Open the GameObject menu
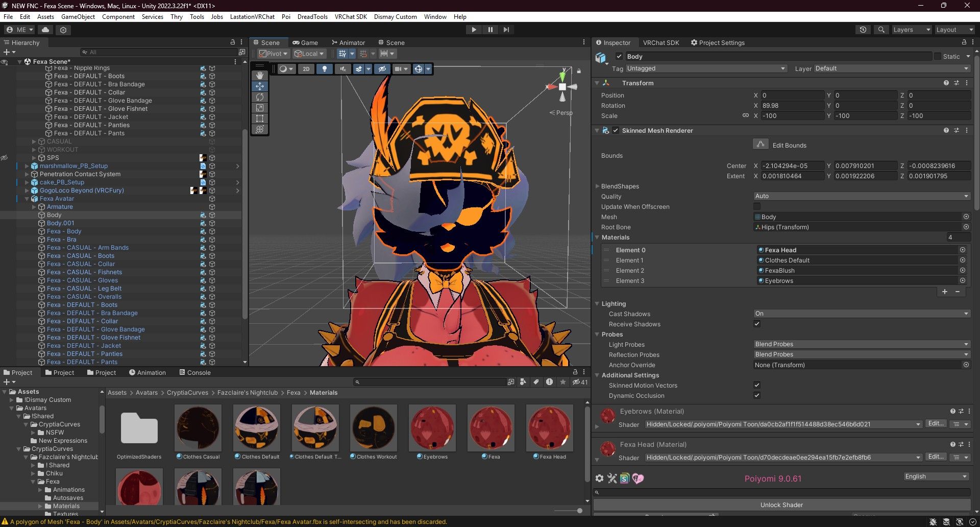 tap(78, 16)
